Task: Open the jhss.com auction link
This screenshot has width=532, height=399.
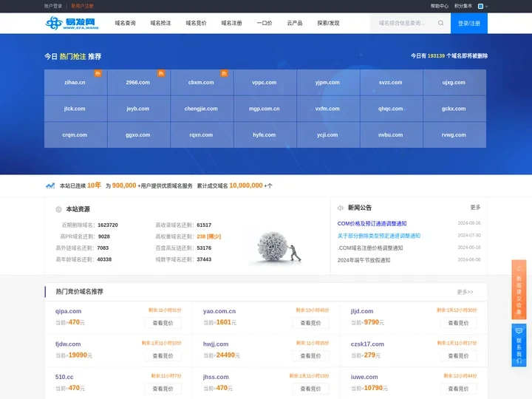Action: click(216, 377)
